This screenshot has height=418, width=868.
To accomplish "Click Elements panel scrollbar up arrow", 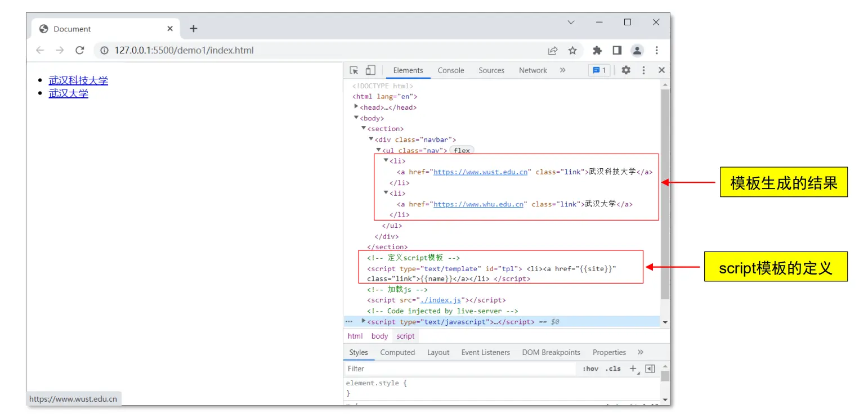I will [x=665, y=84].
